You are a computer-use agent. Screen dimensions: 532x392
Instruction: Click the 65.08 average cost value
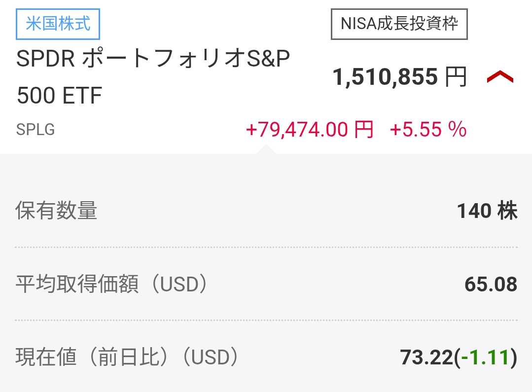[491, 285]
